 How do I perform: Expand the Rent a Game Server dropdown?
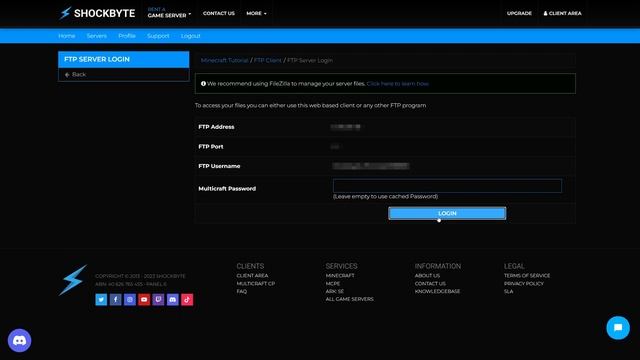169,13
